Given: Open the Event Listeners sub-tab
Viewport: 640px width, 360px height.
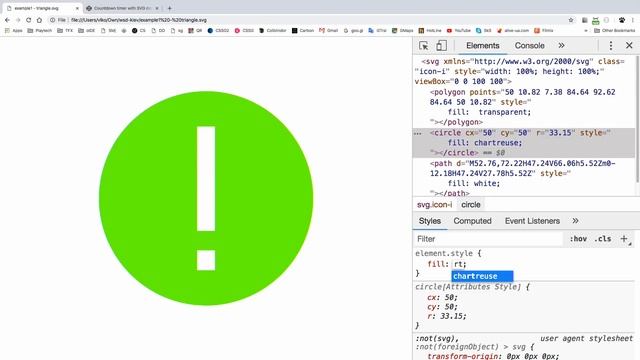Looking at the screenshot, I should pos(532,221).
